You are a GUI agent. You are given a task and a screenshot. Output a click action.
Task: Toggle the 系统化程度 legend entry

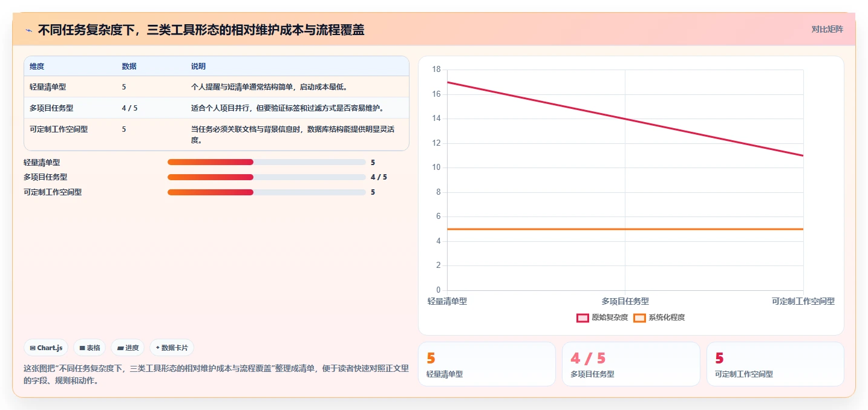point(659,317)
